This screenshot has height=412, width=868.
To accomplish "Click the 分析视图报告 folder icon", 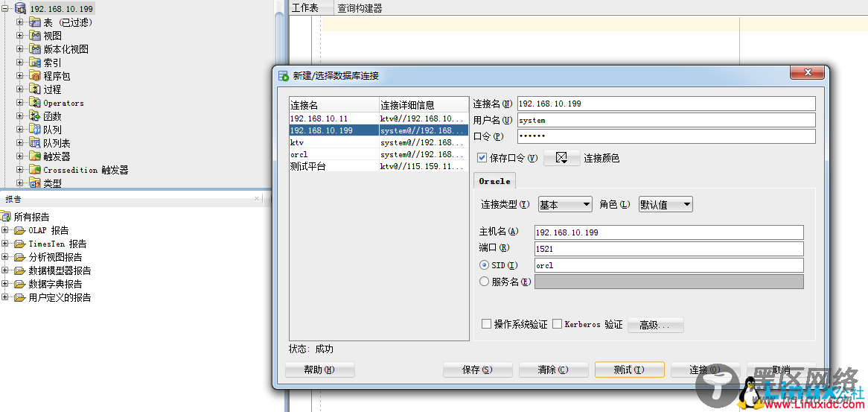I will pos(20,257).
